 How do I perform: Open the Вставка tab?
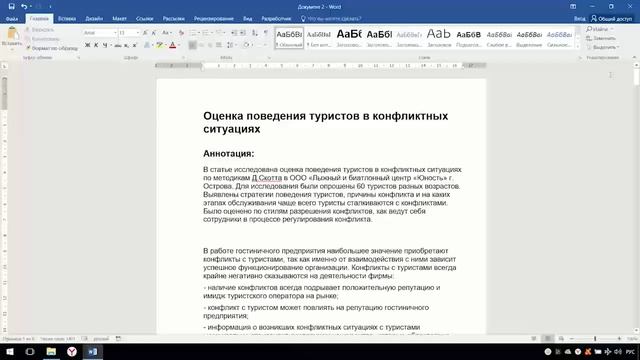click(x=67, y=19)
